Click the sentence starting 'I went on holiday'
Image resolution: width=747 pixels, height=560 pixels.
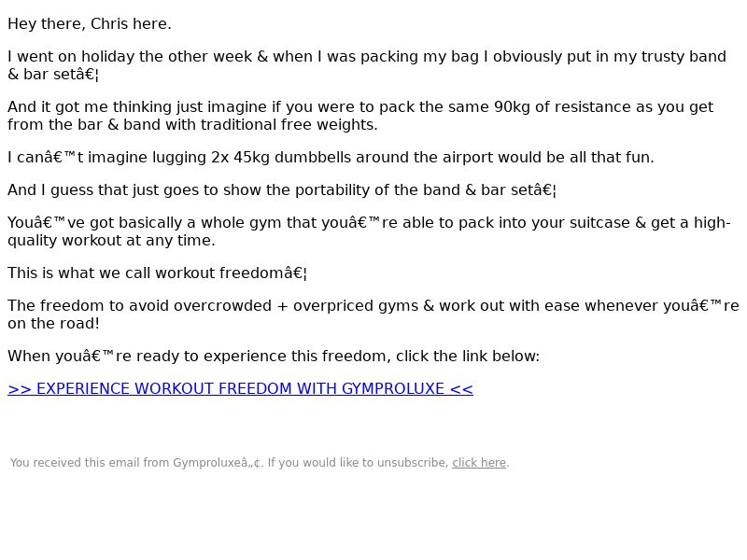(367, 65)
